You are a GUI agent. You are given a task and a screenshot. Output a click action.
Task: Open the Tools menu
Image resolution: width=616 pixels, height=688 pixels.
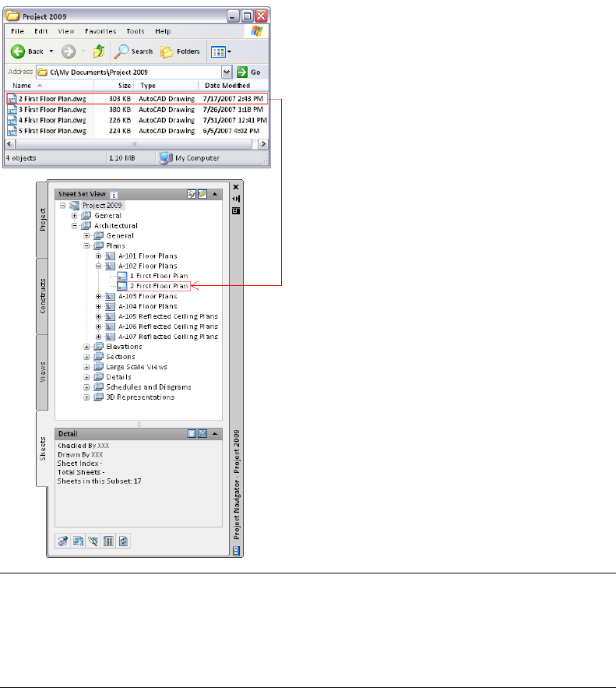click(135, 31)
